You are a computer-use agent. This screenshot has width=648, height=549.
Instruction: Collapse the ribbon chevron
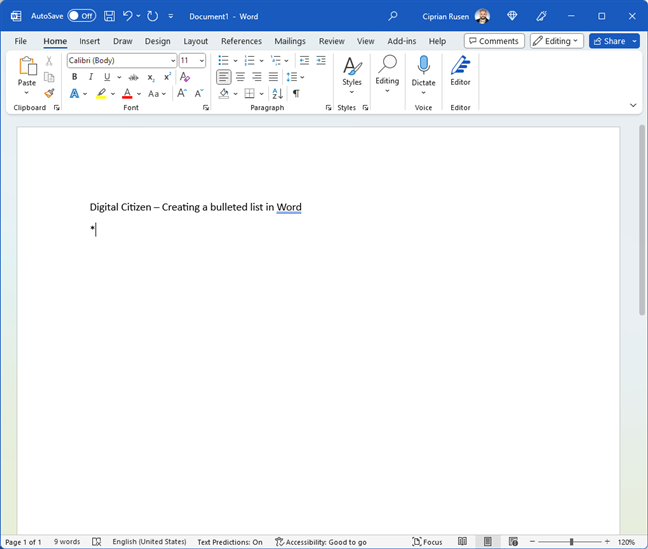[x=633, y=105]
